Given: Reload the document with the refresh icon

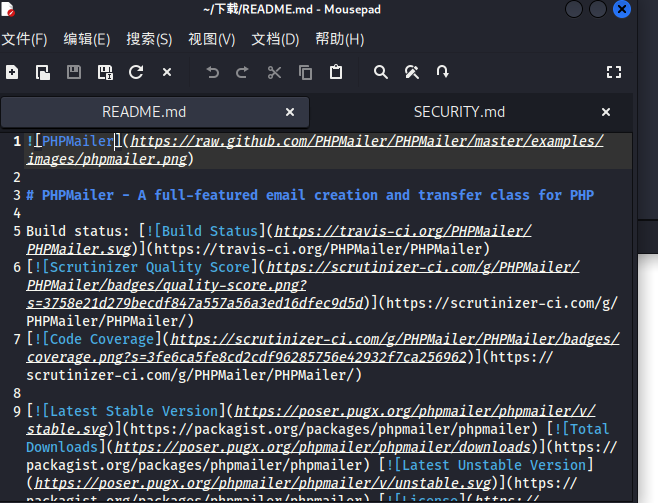Looking at the screenshot, I should point(136,72).
